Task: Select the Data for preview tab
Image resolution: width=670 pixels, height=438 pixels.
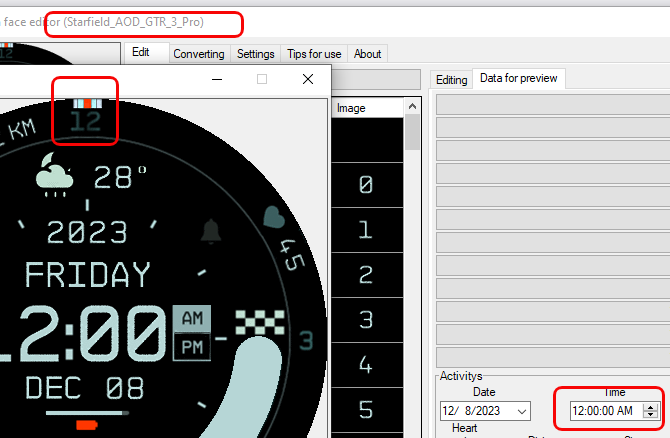Action: 519,78
